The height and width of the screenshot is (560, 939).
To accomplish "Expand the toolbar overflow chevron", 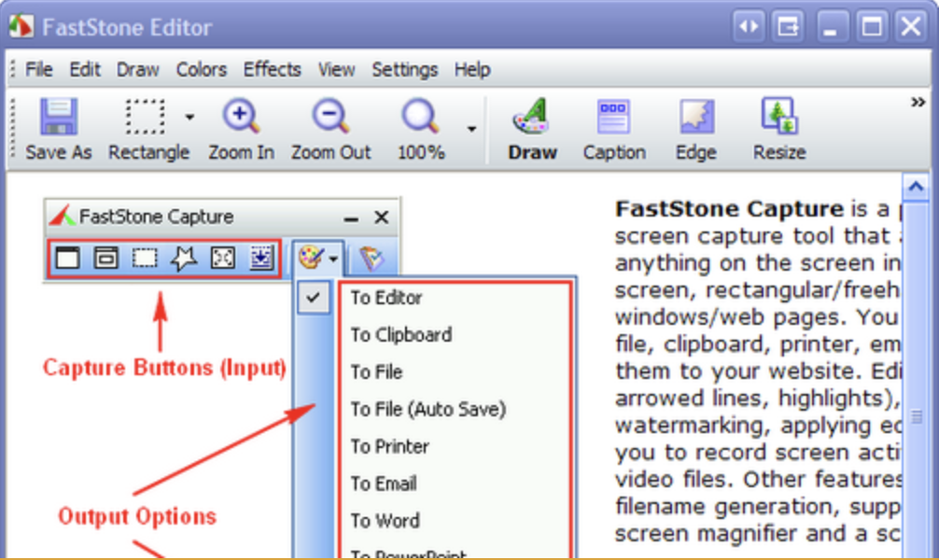I will 918,103.
